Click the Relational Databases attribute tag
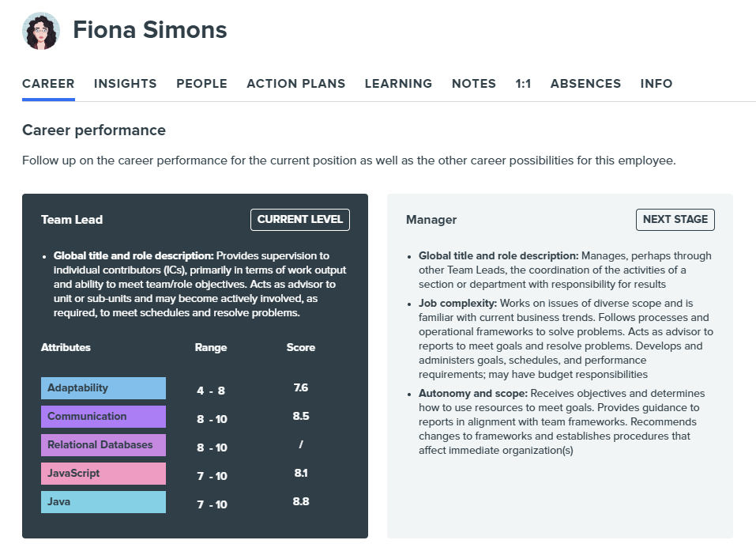756x559 pixels. (x=103, y=444)
